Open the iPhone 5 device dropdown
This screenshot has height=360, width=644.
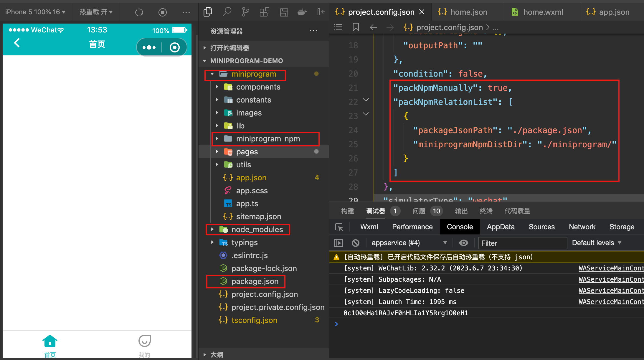pos(35,12)
